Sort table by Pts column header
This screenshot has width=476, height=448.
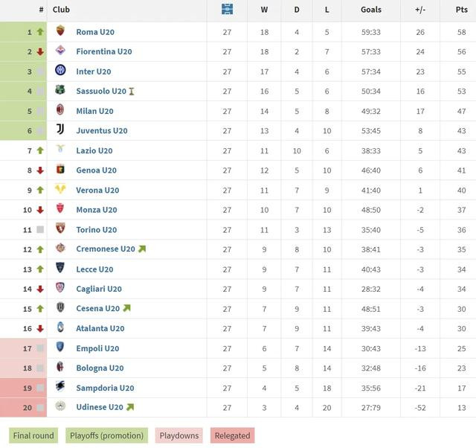(461, 10)
